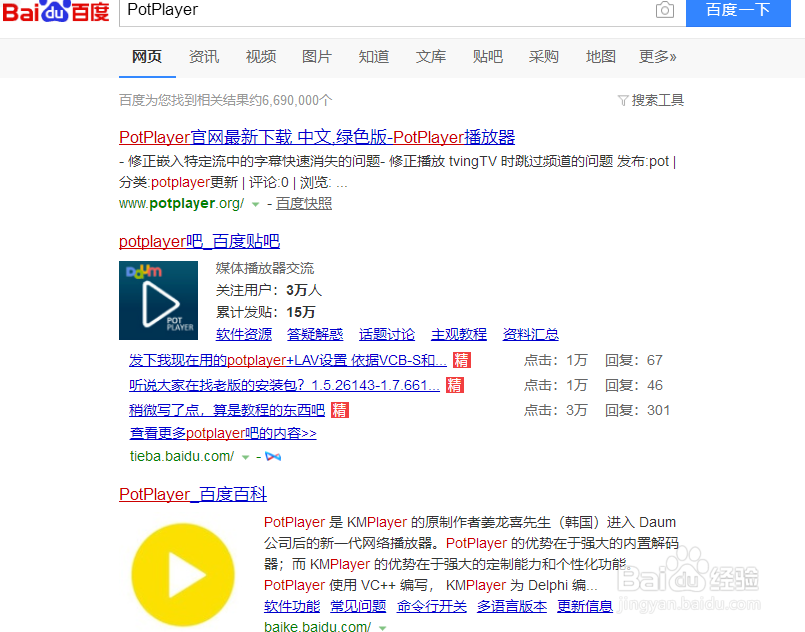Screen dimensions: 805x632
Task: Go to the 文库 tab
Action: pyautogui.click(x=431, y=56)
